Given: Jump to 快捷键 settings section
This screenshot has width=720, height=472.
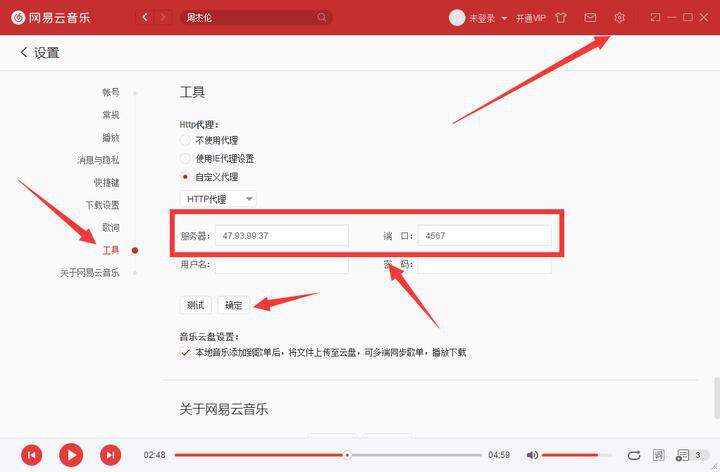Looking at the screenshot, I should click(x=107, y=182).
